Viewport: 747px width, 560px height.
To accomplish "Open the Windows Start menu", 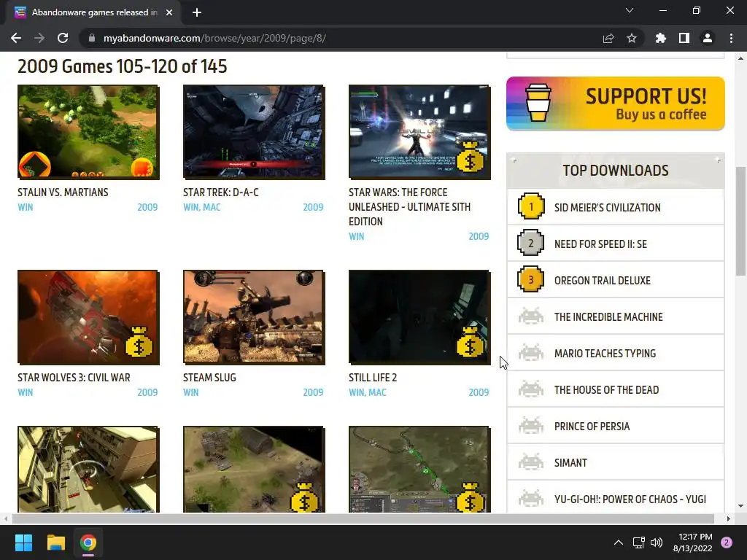I will pos(23,542).
